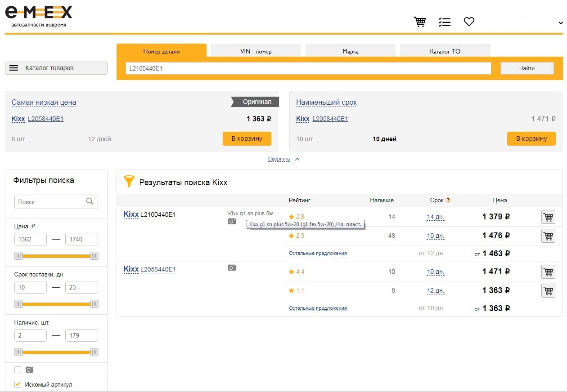Switch to Марка tab

(x=351, y=51)
